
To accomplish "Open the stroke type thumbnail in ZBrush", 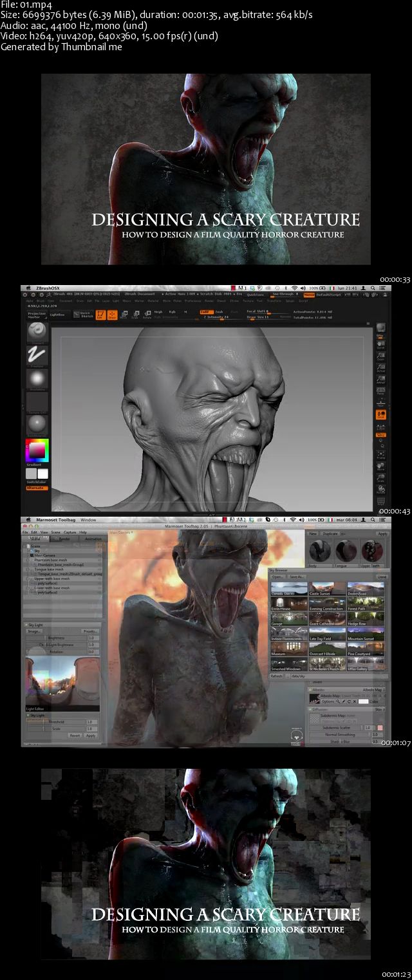I will coord(37,355).
